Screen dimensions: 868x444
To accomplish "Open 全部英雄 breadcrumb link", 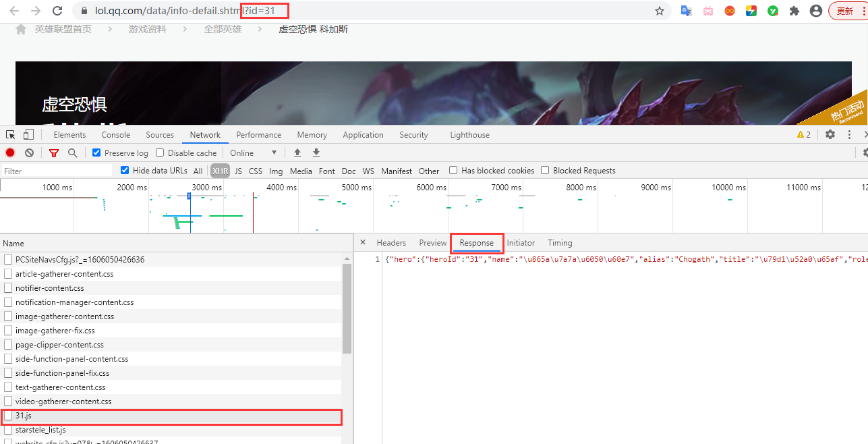I will click(223, 29).
